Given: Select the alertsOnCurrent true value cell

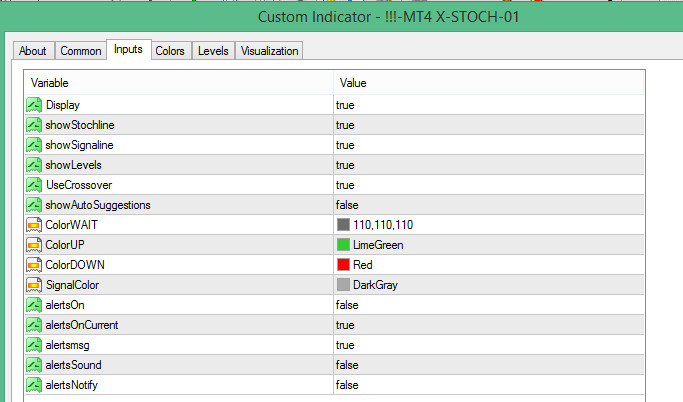Looking at the screenshot, I should [x=346, y=325].
